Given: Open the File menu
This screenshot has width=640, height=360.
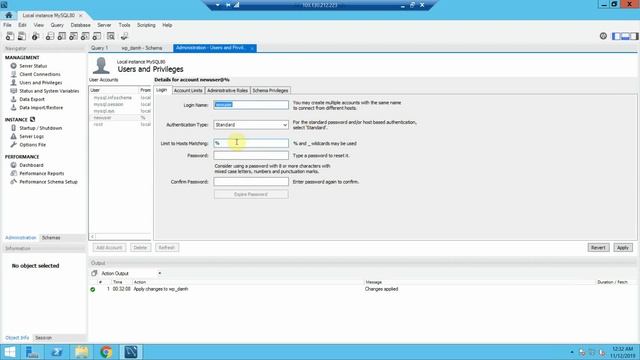Looking at the screenshot, I should tap(7, 25).
